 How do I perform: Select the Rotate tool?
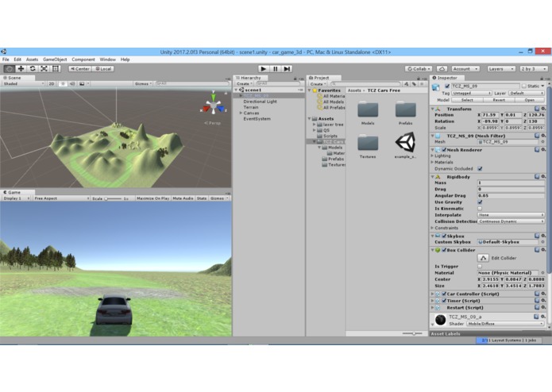click(x=33, y=68)
